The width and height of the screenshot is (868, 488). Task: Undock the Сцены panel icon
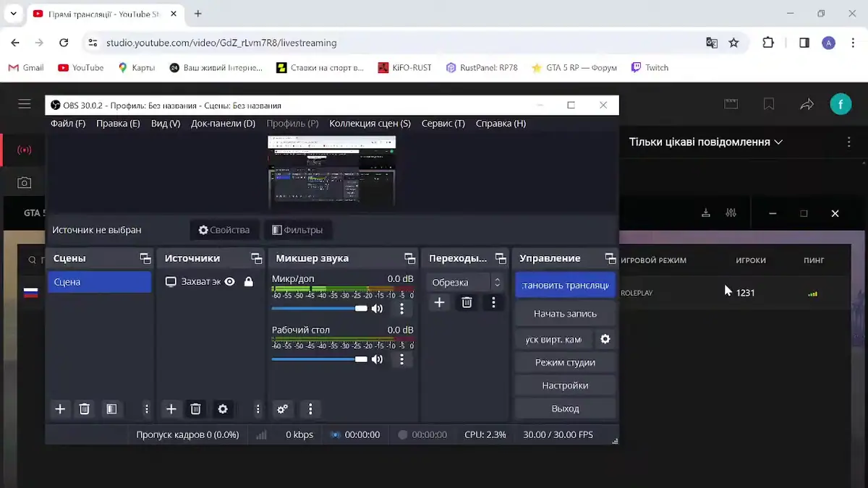145,258
